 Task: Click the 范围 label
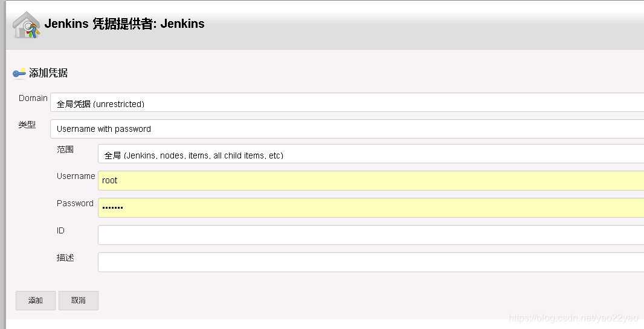(x=65, y=150)
